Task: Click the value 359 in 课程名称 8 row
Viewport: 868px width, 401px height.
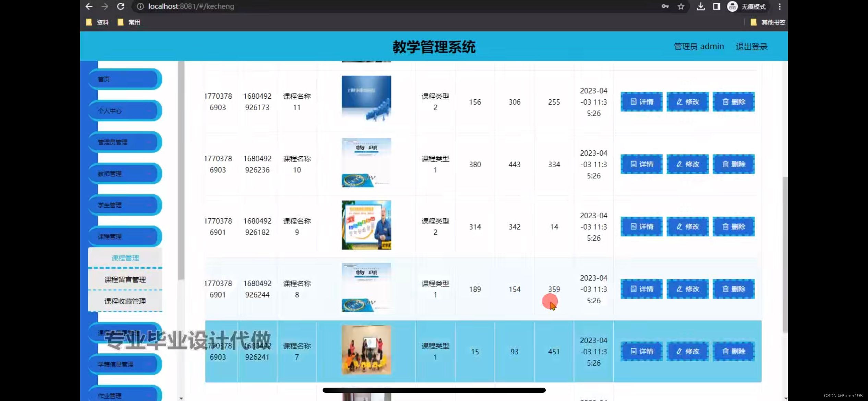Action: point(554,289)
